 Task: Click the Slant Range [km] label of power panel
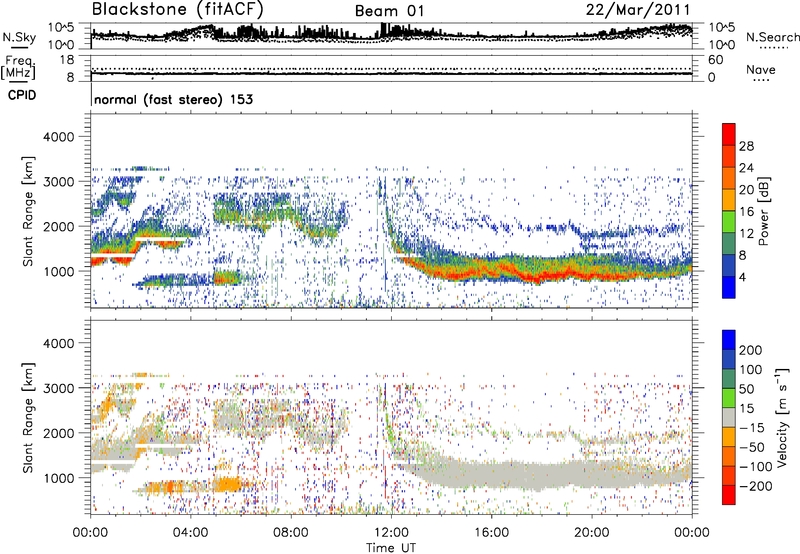pos(28,211)
